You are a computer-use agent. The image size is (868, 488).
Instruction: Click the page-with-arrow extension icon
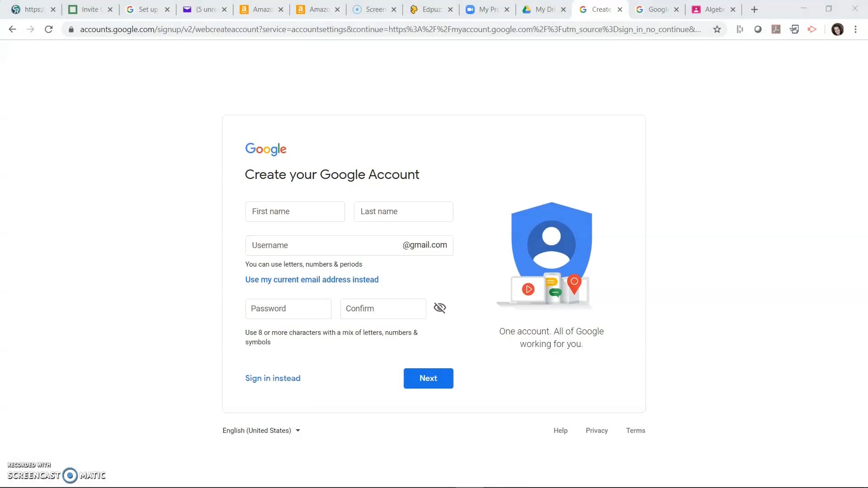click(794, 29)
